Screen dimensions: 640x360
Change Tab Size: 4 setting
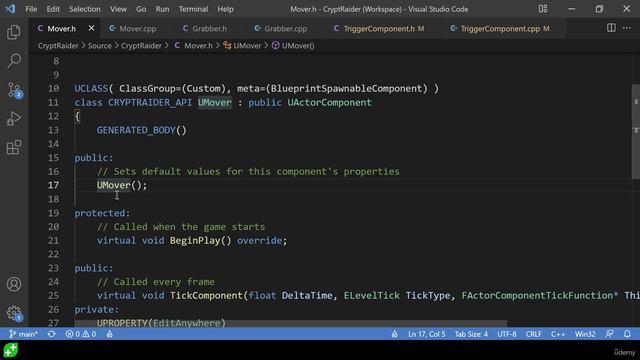471,334
